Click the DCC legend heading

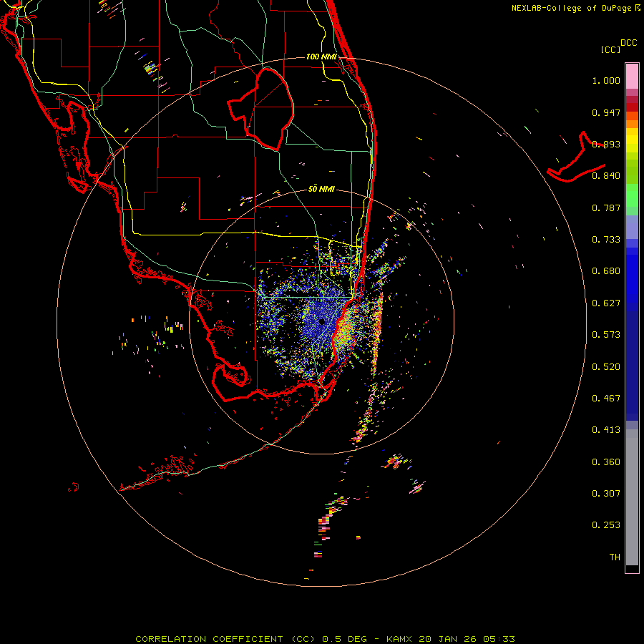(629, 43)
